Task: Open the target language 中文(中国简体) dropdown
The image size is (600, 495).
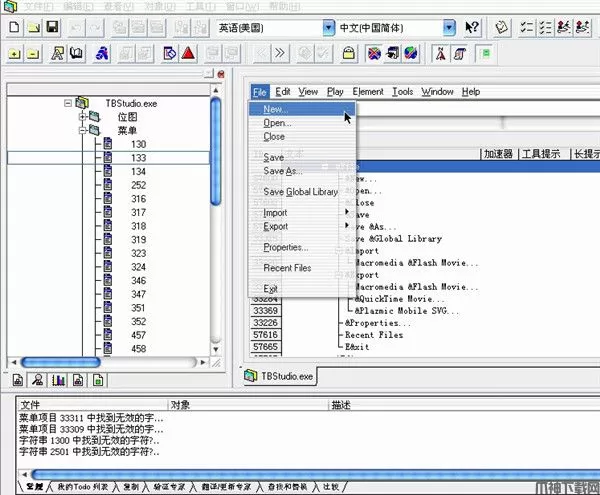Action: pyautogui.click(x=449, y=27)
